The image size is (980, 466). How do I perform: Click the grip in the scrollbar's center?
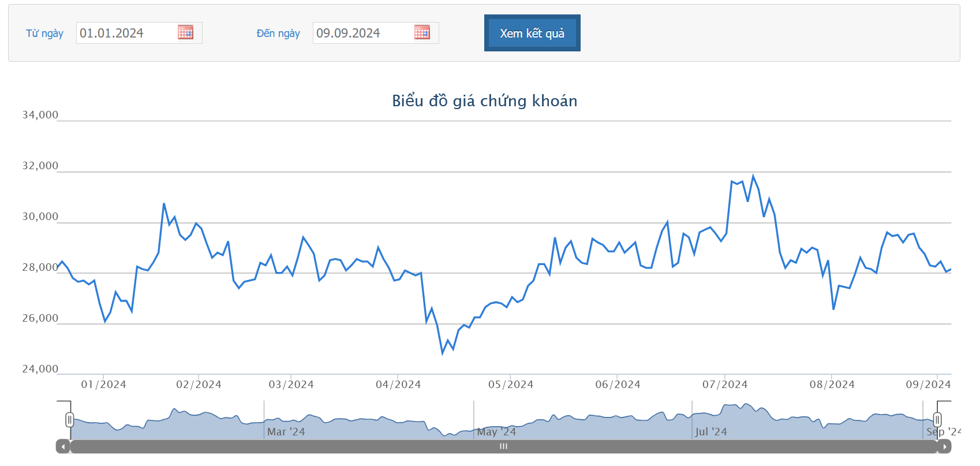pyautogui.click(x=503, y=446)
